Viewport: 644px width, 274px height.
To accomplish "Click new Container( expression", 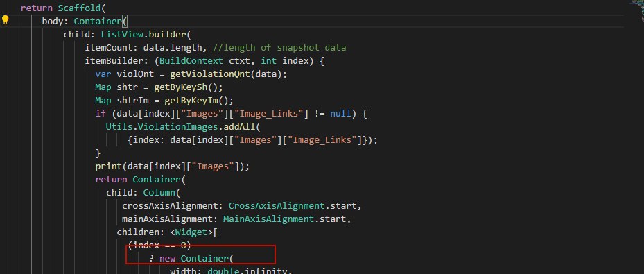I will pyautogui.click(x=196, y=258).
